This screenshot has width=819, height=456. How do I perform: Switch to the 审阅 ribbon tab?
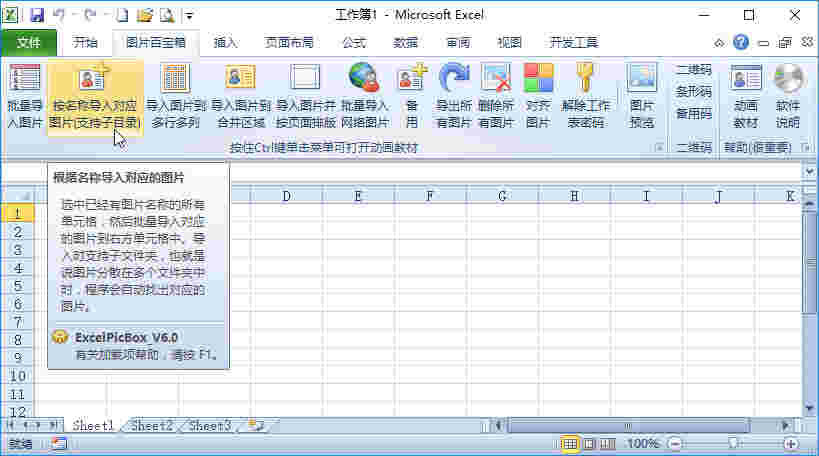tap(458, 42)
